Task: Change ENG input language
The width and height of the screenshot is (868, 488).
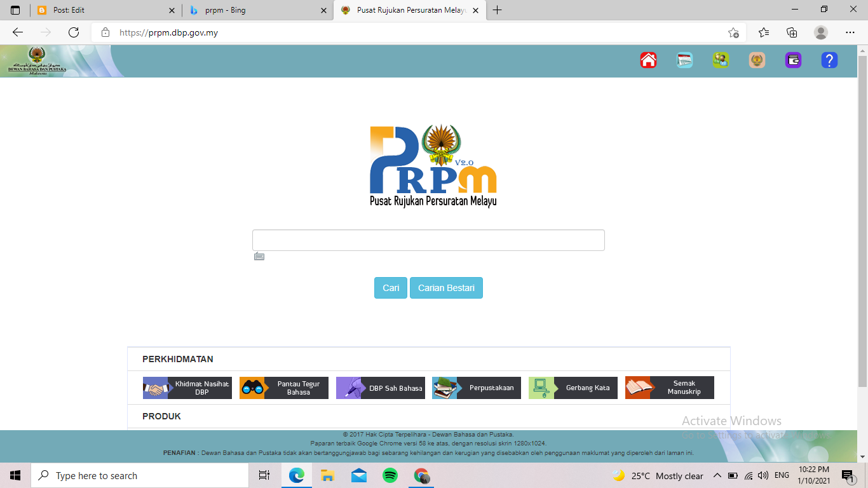Action: [782, 475]
